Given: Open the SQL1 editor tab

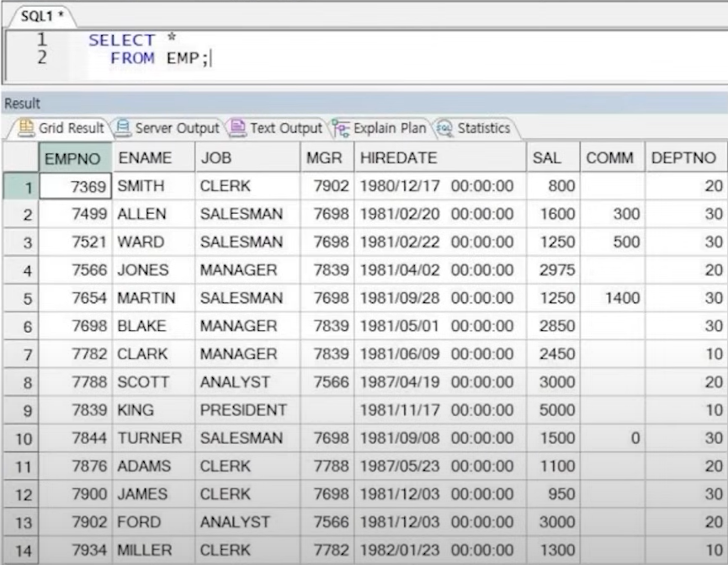Looking at the screenshot, I should pos(42,16).
